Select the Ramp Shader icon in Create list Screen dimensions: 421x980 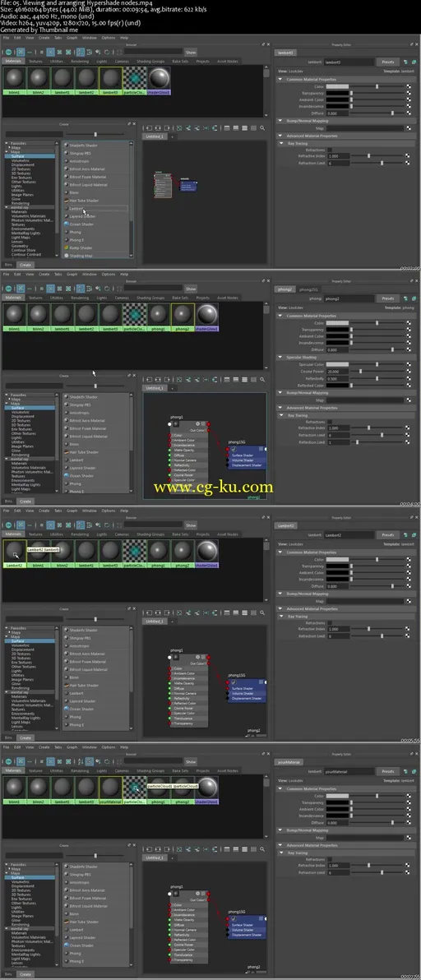(67, 247)
